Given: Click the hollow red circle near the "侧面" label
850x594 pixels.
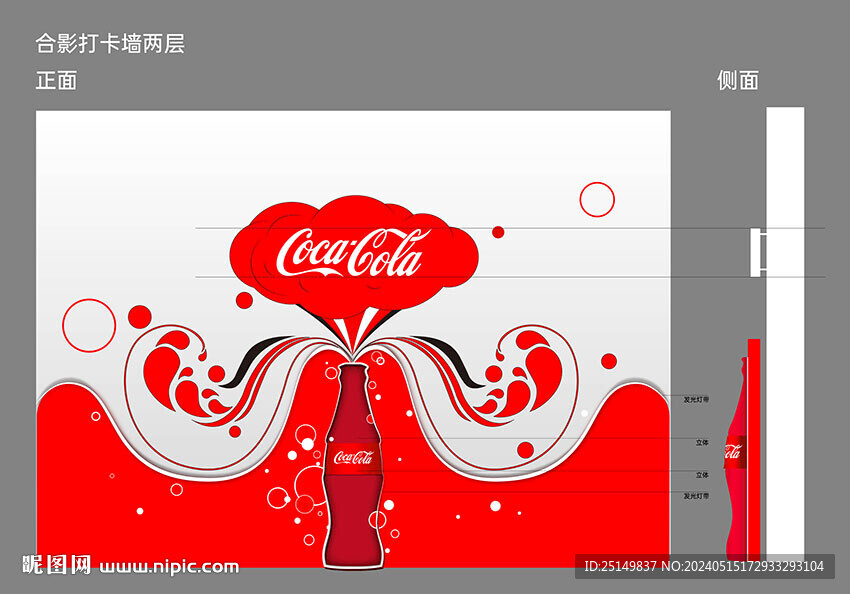Looking at the screenshot, I should pyautogui.click(x=597, y=199).
